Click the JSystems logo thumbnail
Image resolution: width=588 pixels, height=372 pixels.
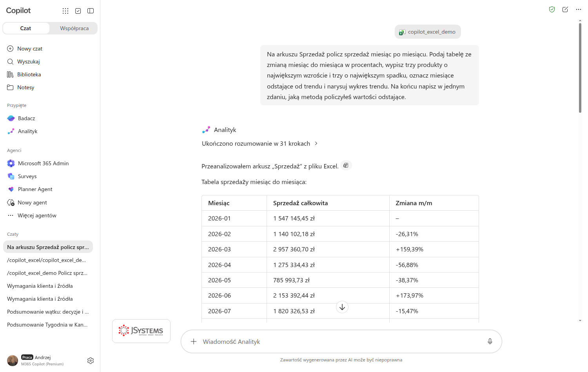[141, 331]
